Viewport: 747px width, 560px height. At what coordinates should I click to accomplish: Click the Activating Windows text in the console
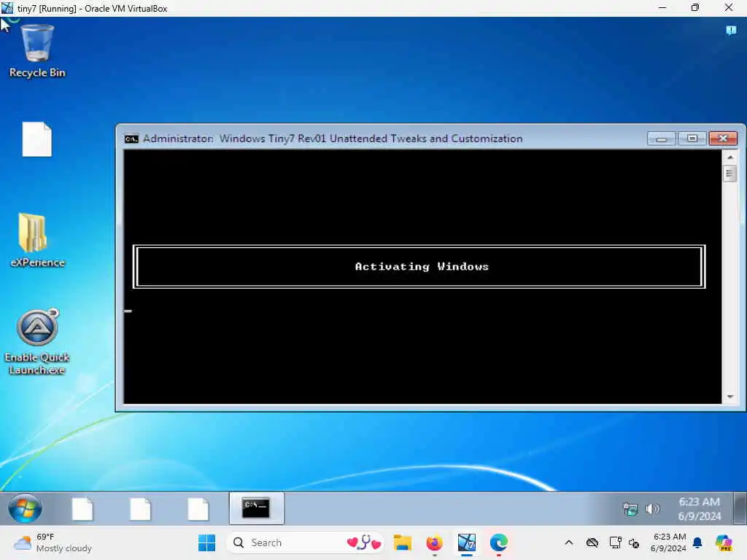(x=422, y=267)
